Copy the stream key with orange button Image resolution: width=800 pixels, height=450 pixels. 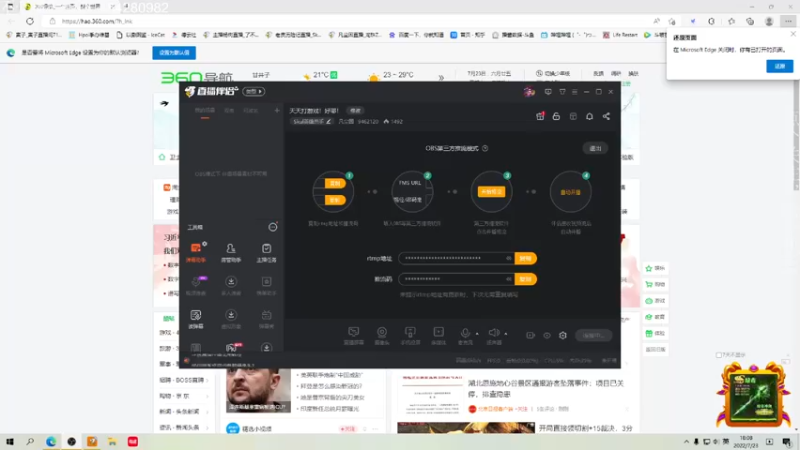[526, 279]
